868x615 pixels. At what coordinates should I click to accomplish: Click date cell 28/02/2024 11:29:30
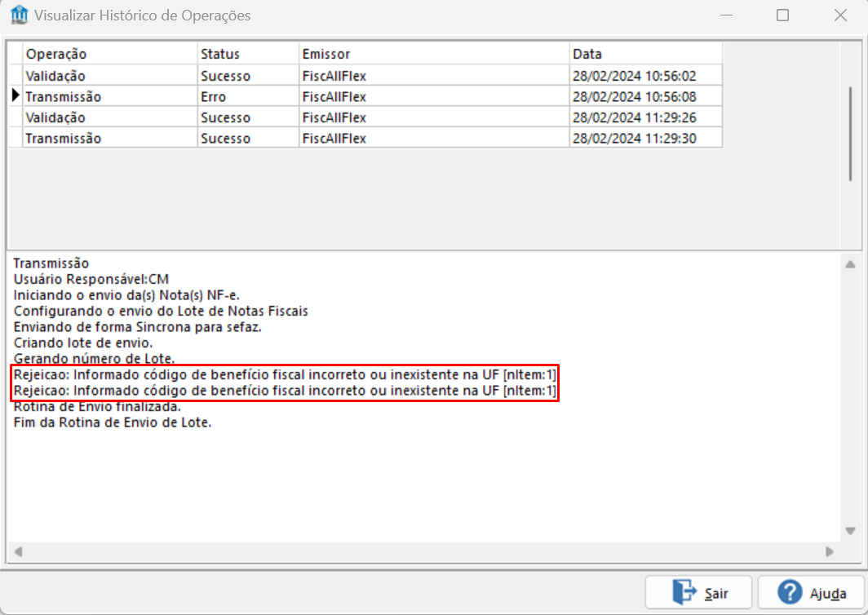646,138
